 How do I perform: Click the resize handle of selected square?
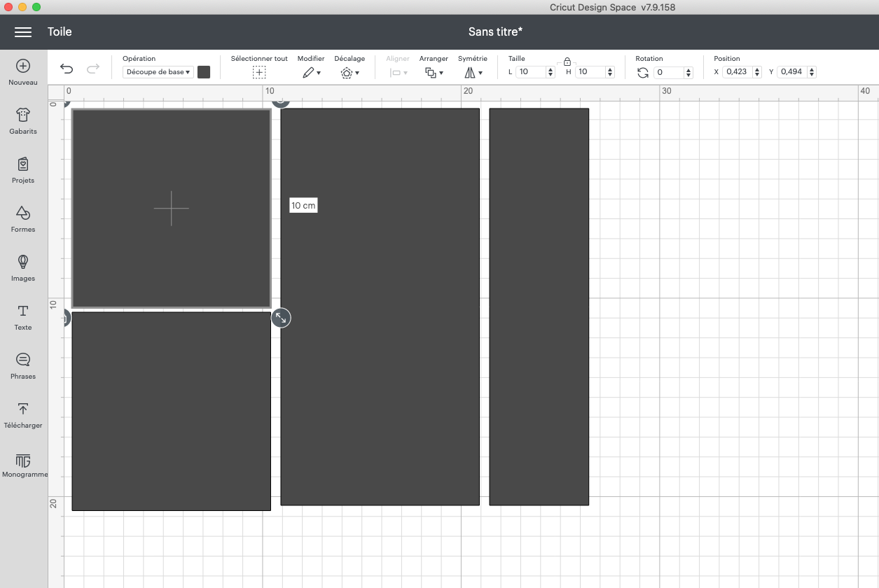point(281,318)
